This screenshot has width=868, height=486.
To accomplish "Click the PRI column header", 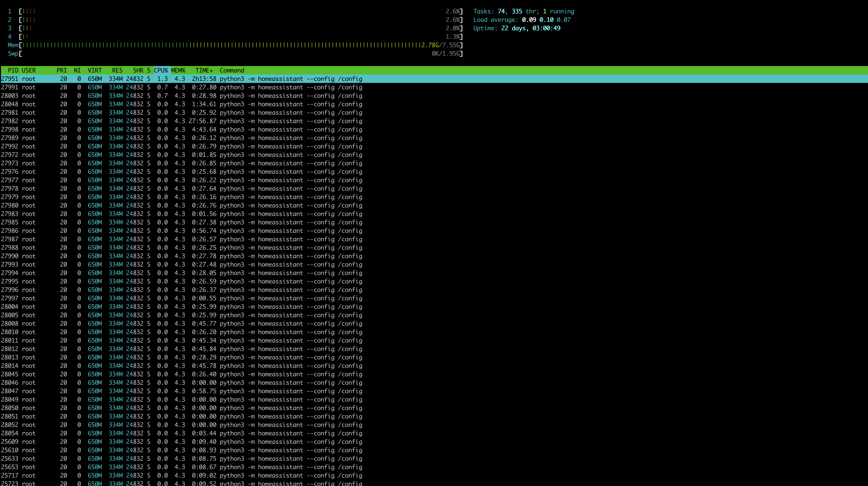I will pos(62,70).
